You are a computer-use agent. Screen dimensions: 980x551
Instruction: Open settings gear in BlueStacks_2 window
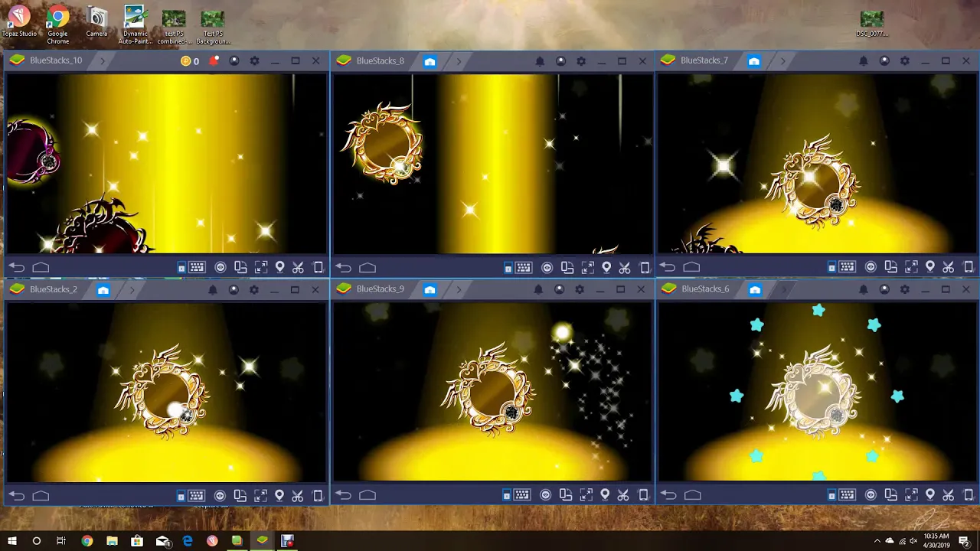click(x=253, y=289)
